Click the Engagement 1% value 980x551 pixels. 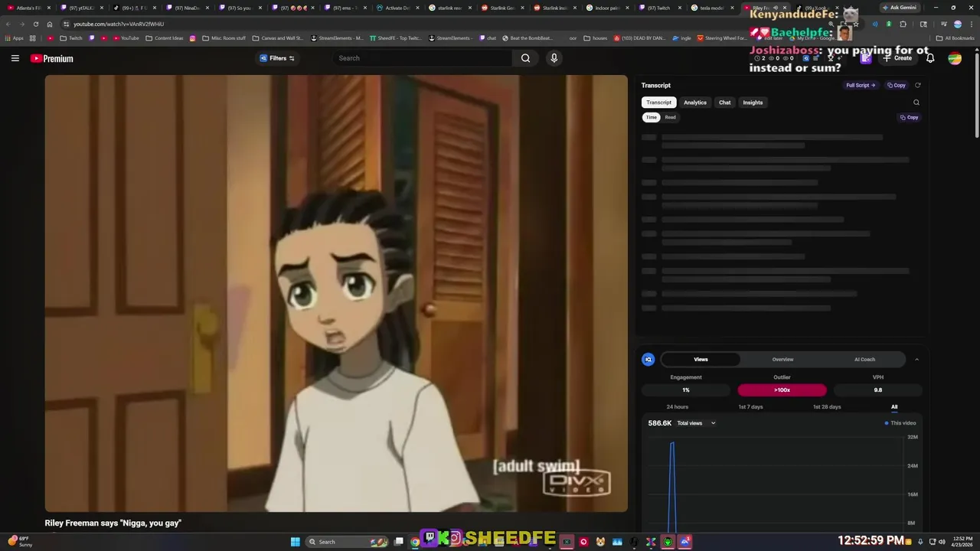(686, 390)
